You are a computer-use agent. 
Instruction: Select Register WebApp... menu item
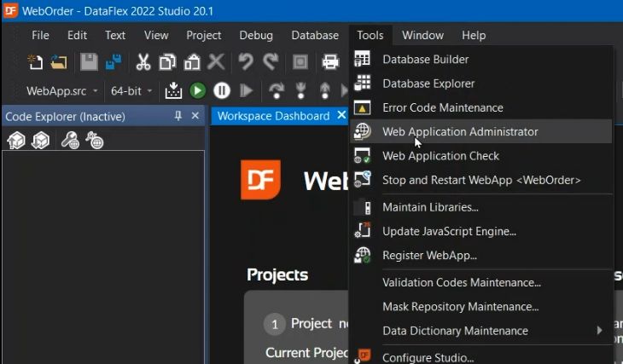point(480,255)
